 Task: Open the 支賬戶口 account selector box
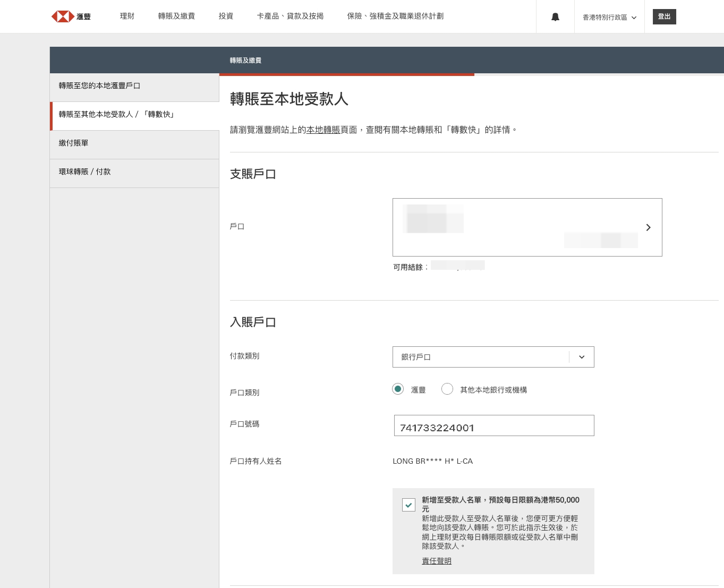[527, 227]
